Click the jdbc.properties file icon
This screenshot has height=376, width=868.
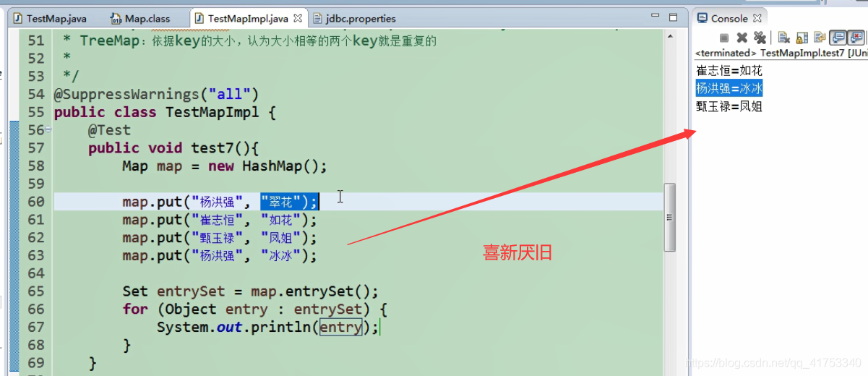pyautogui.click(x=318, y=18)
